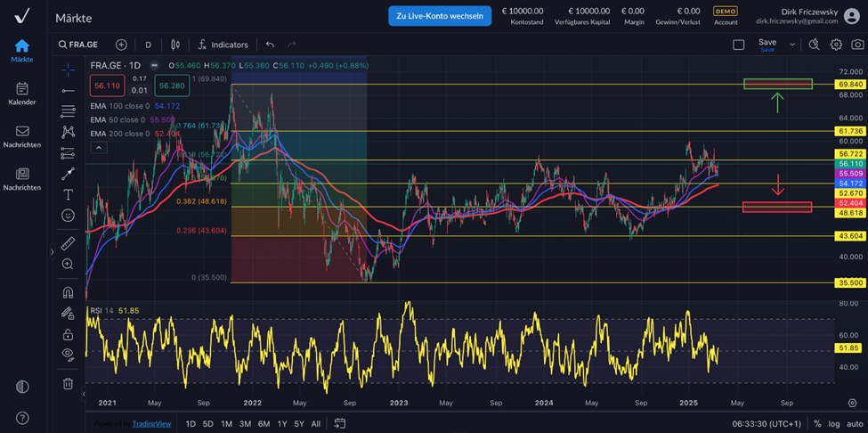This screenshot has width=868, height=433.
Task: Toggle lock all drawing tools
Action: (x=68, y=335)
